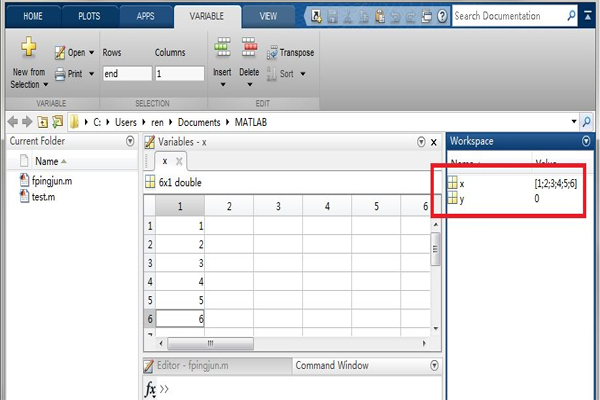600x400 pixels.
Task: Click the paste clipboard icon
Action: 380,16
